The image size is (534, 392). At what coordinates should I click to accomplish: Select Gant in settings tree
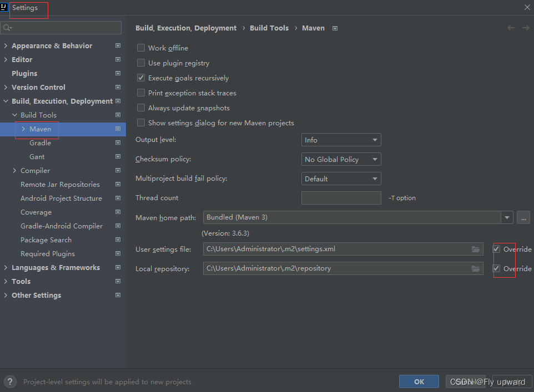click(37, 157)
